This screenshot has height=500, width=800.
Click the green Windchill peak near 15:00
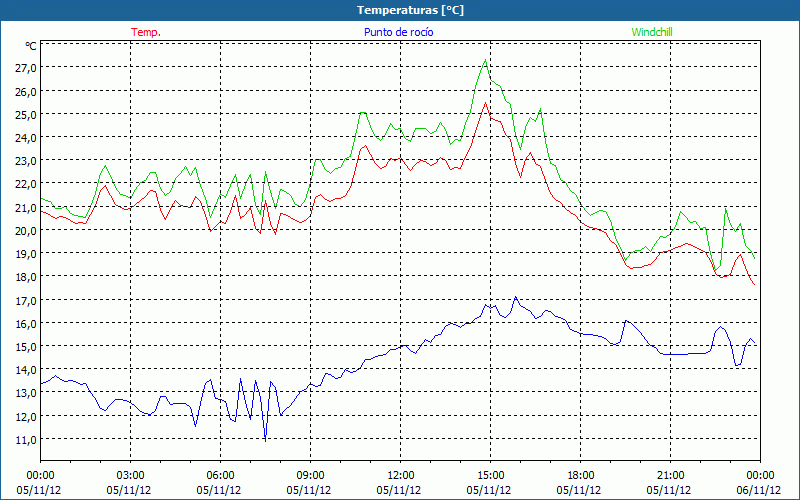[x=485, y=60]
